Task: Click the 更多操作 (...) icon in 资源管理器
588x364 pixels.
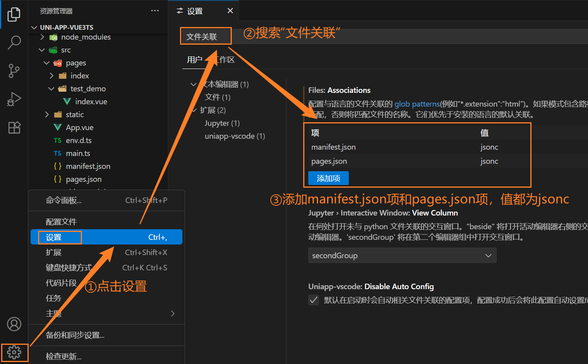Action: pos(155,11)
